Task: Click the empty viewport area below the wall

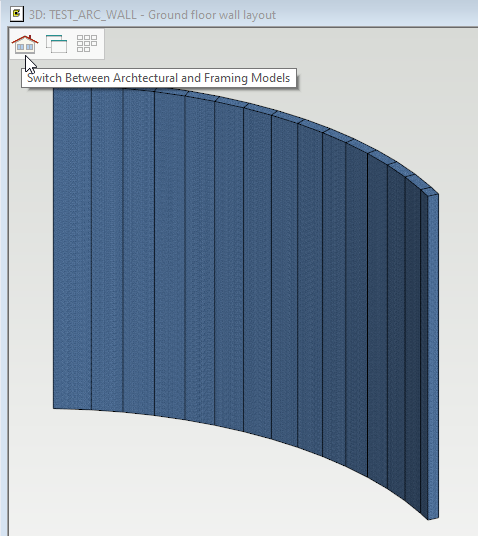Action: tap(171, 485)
